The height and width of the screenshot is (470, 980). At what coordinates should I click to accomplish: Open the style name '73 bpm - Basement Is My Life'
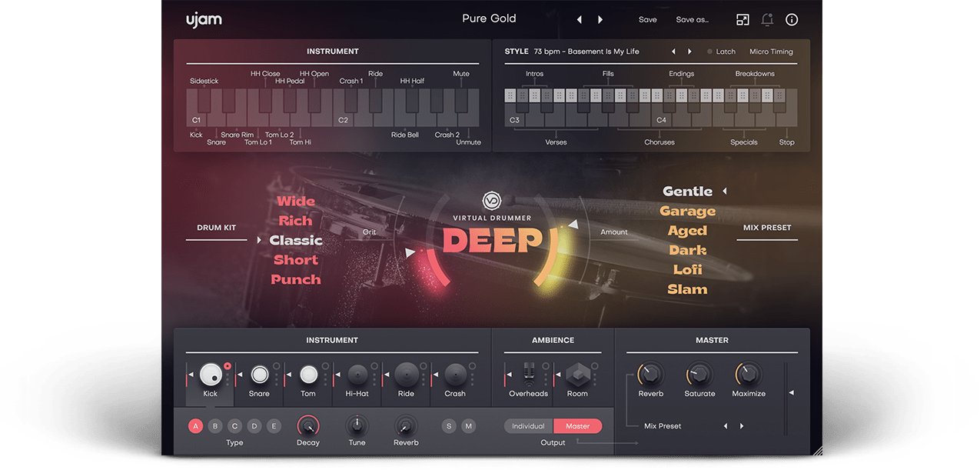pyautogui.click(x=586, y=52)
